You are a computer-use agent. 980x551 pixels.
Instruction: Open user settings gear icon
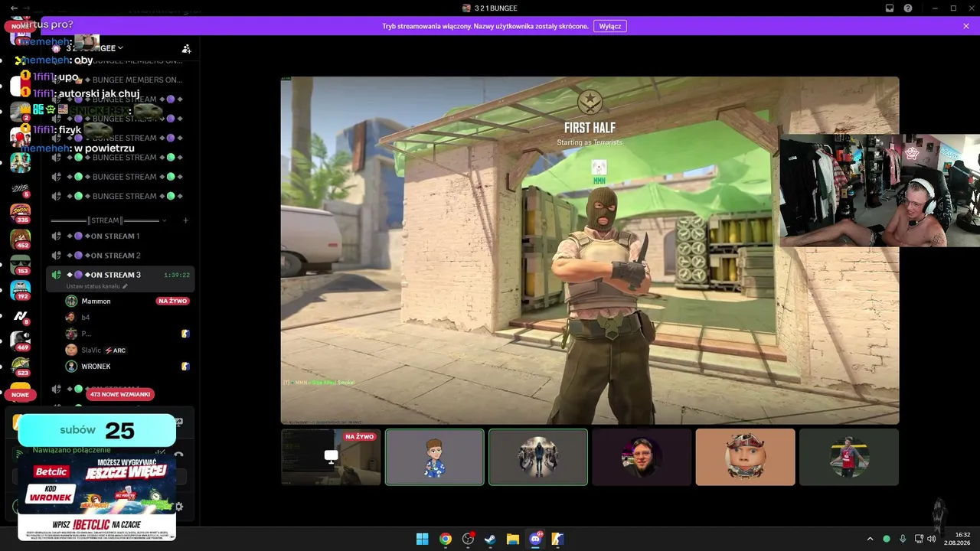(x=179, y=507)
